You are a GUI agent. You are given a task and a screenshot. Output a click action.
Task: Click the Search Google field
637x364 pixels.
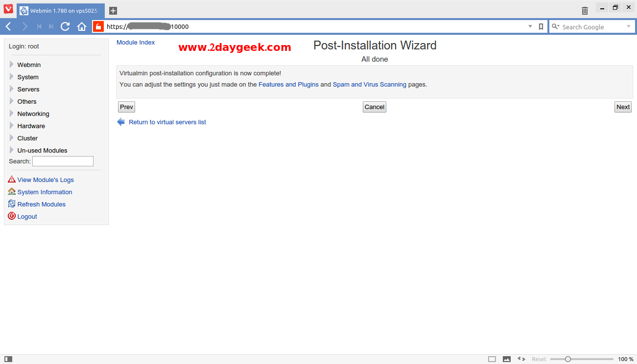(592, 26)
